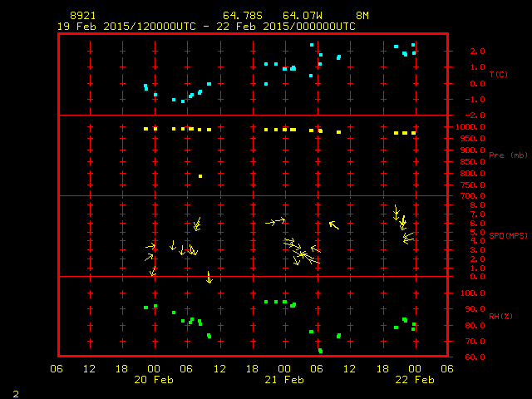532x399 pixels.
Task: Click the 700.0 pressure tick label
Action: (469, 196)
